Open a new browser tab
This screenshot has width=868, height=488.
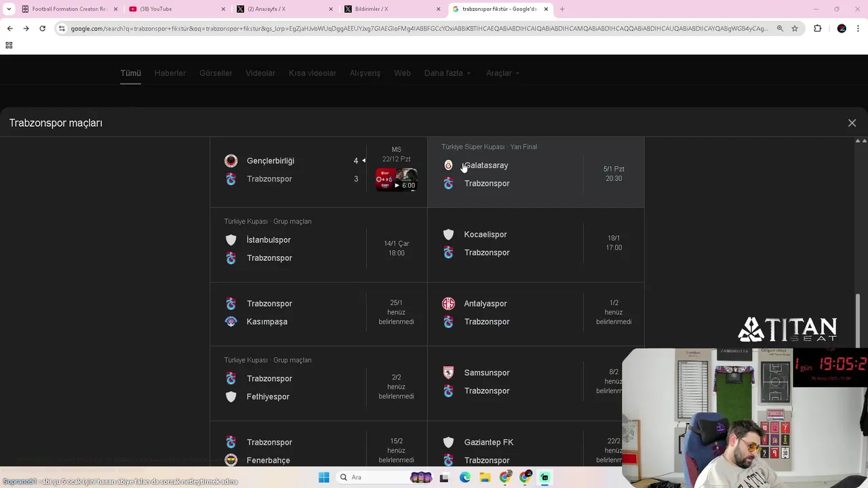click(x=562, y=9)
